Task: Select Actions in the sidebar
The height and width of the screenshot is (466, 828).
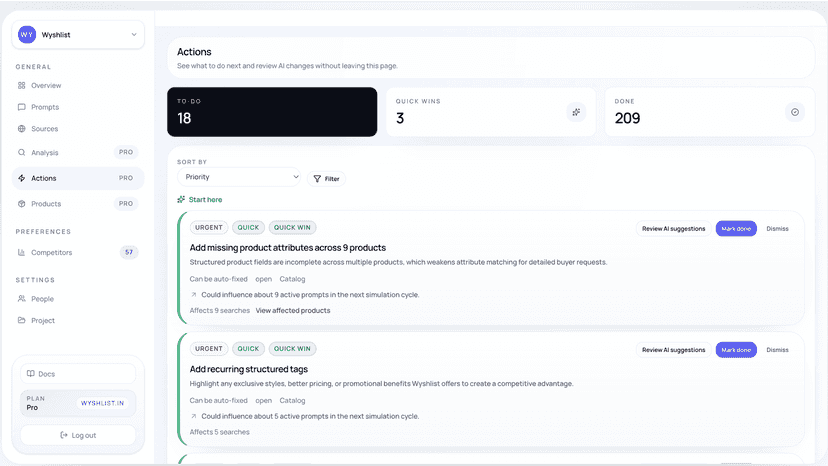Action: click(78, 178)
